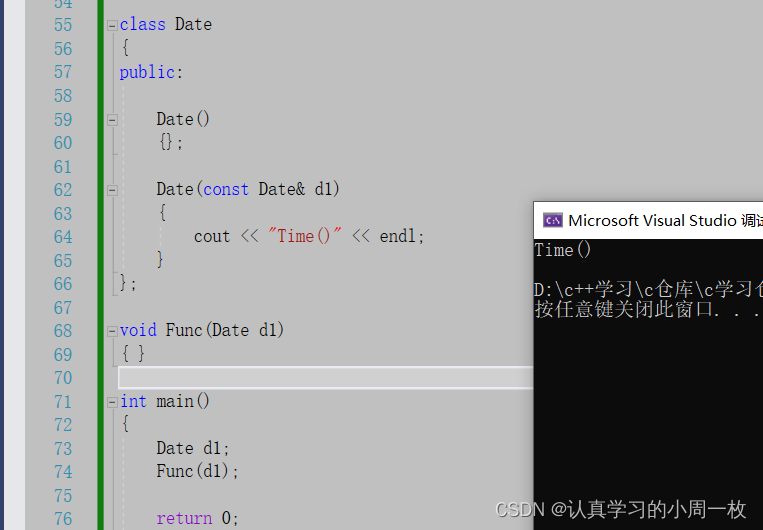Click line number 74
763x530 pixels.
tap(63, 472)
